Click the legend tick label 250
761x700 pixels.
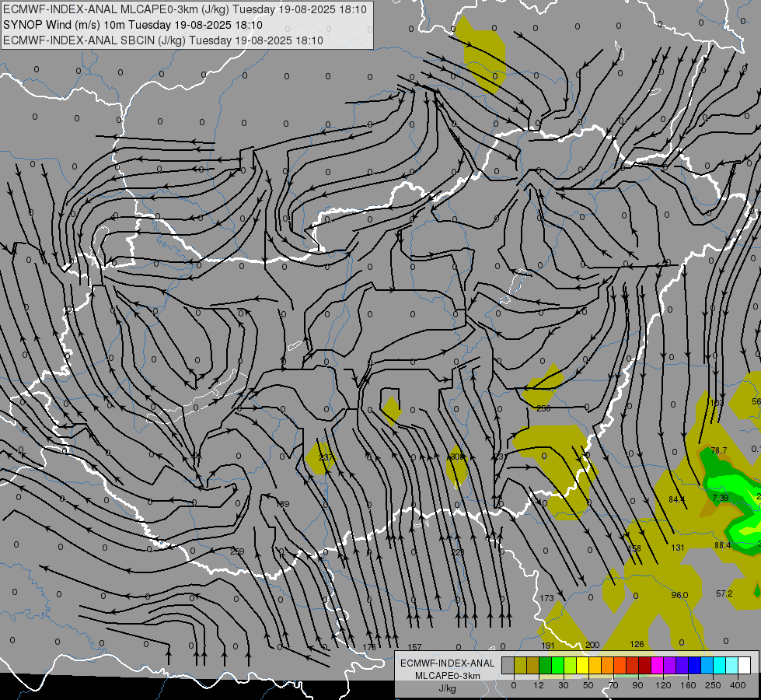coord(713,685)
